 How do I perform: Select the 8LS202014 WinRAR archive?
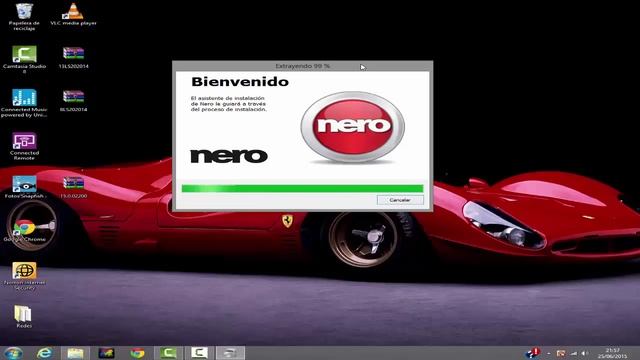73,101
